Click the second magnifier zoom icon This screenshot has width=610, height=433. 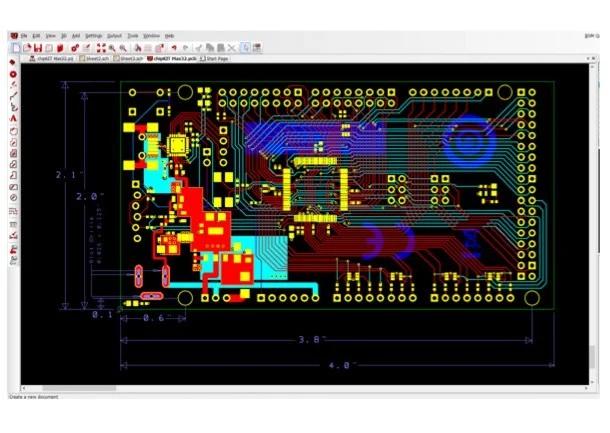123,48
